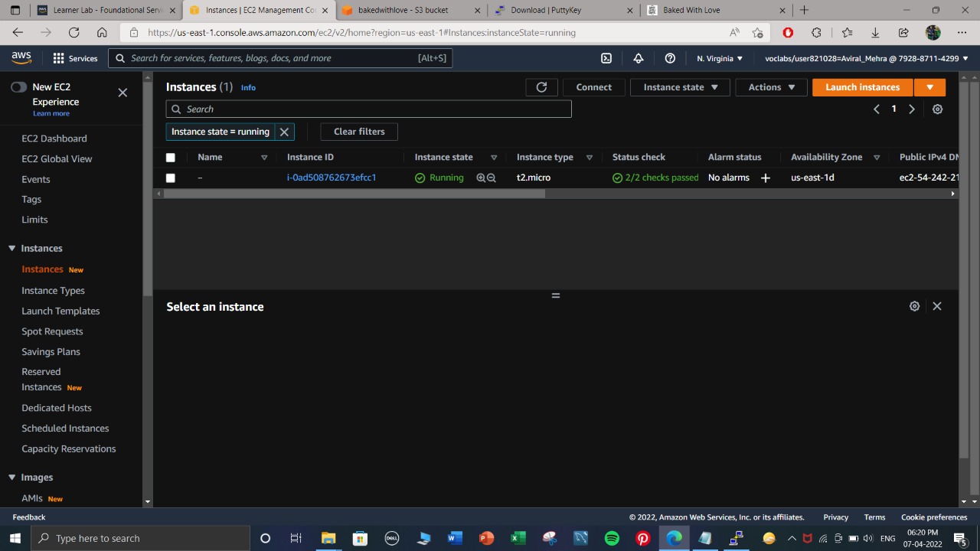Click the Clear filters button

click(x=359, y=132)
